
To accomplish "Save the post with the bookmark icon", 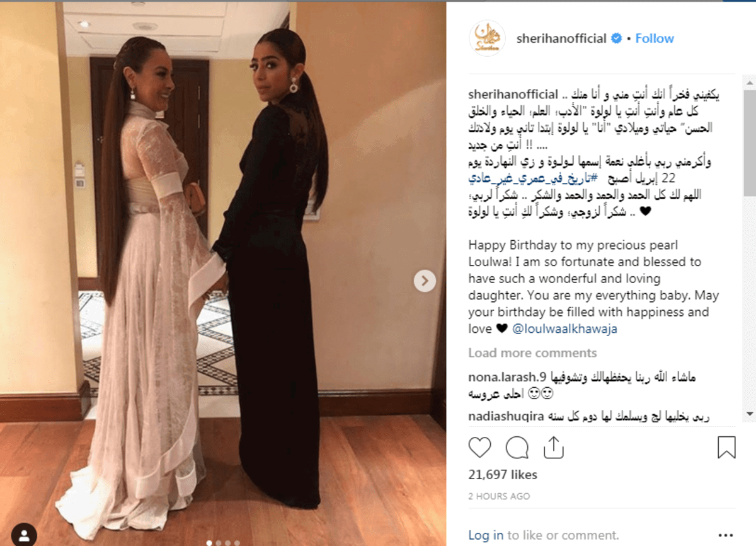I will pyautogui.click(x=726, y=448).
